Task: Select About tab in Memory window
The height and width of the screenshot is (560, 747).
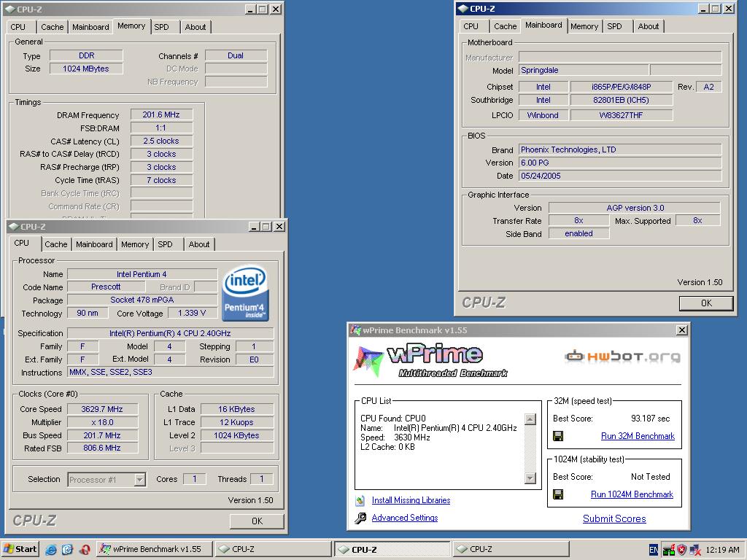Action: (196, 27)
